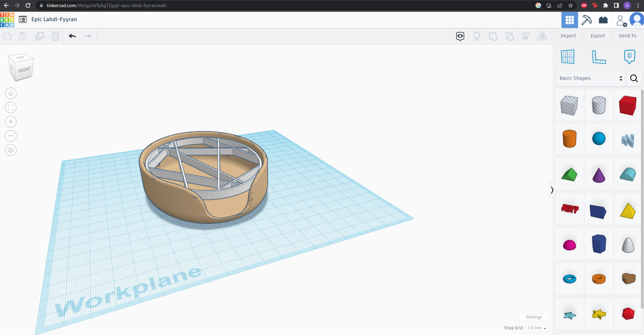Image resolution: width=644 pixels, height=335 pixels.
Task: Redo the action
Action: coord(88,36)
